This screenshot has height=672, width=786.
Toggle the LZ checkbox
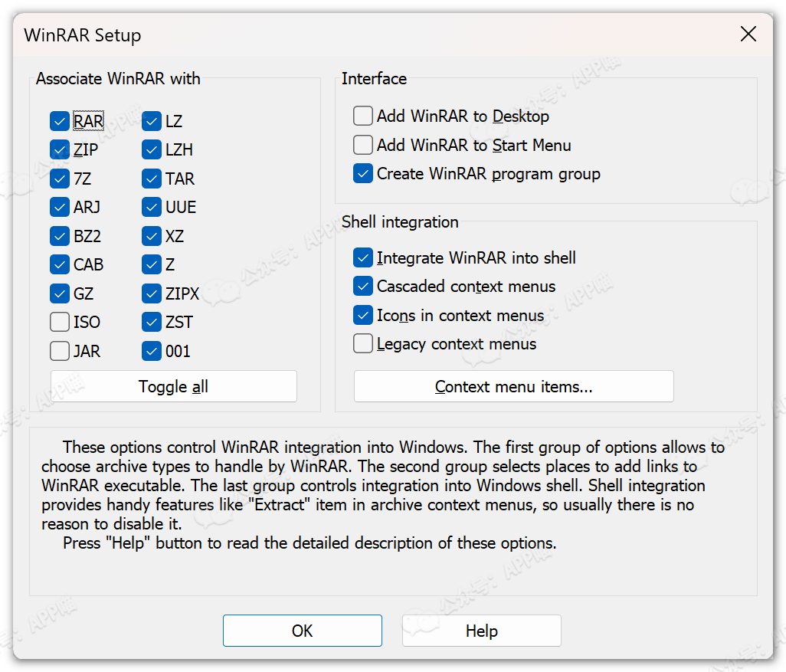click(x=152, y=121)
